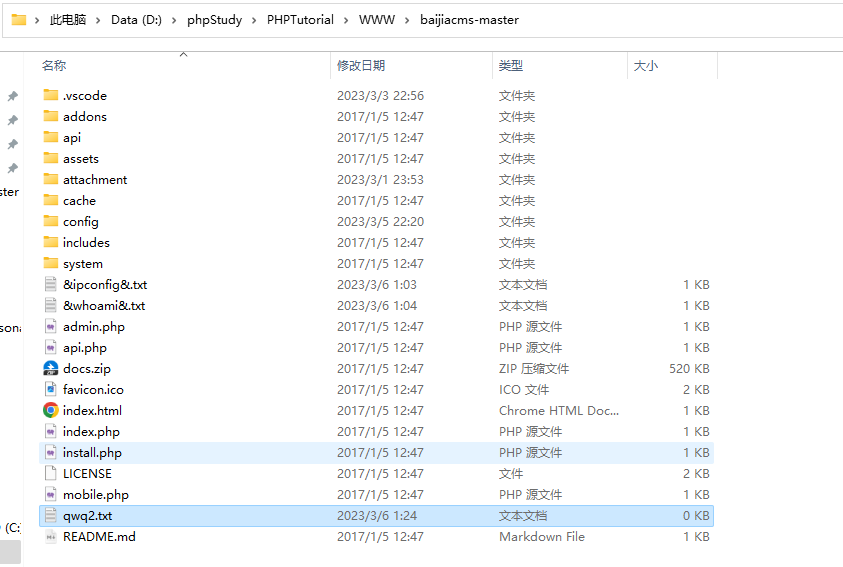Viewport: 843px width, 567px height.
Task: Click the 2023/3/6 1:24 date of qwq2.txt
Action: [x=377, y=516]
